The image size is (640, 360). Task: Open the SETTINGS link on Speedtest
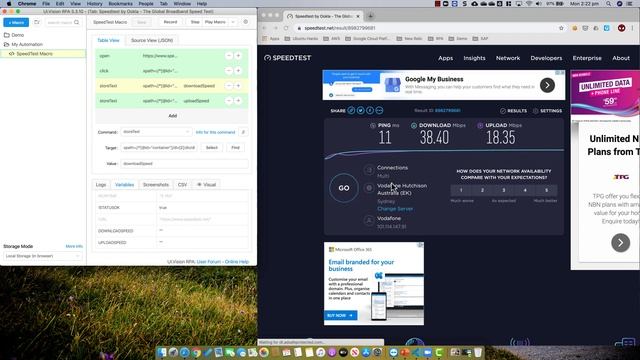547,111
